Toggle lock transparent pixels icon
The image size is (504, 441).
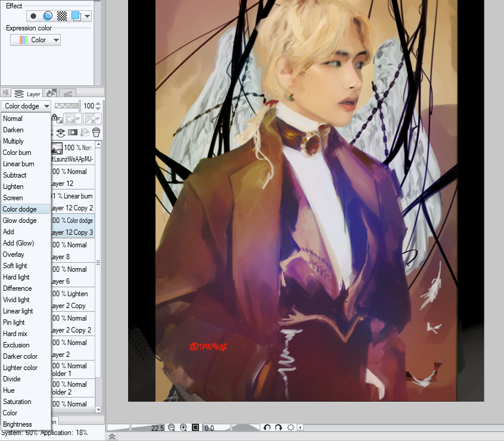[x=57, y=119]
